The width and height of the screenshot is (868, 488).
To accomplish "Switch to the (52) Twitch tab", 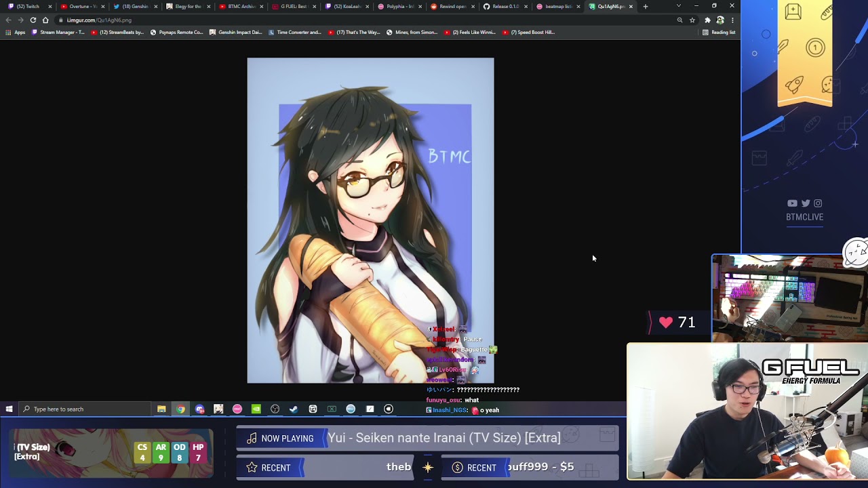I will point(27,7).
